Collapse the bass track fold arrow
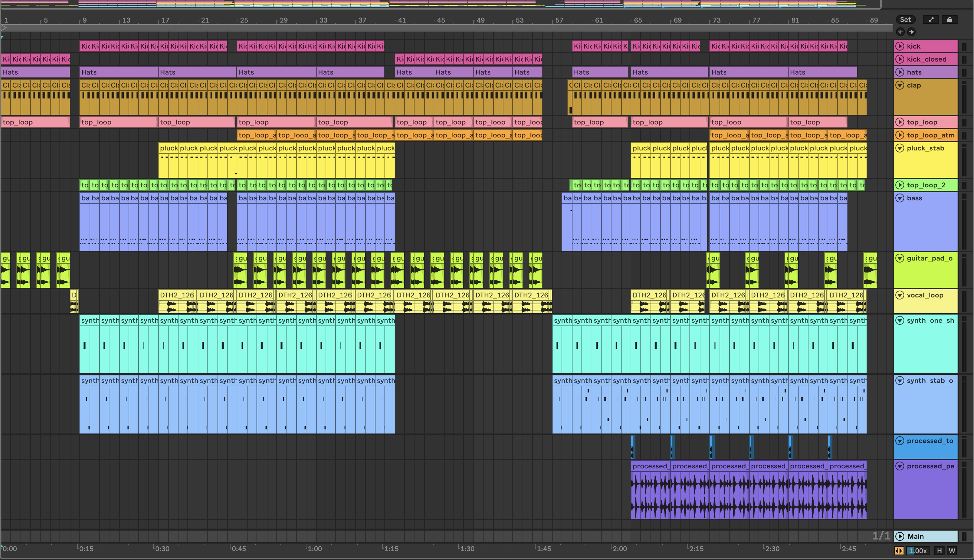 [900, 198]
